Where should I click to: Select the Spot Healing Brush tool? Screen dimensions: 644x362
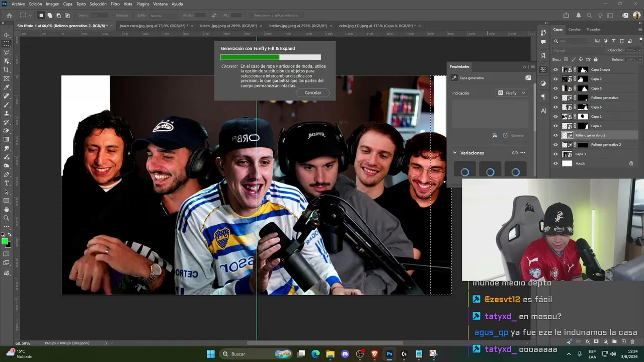pos(7,96)
